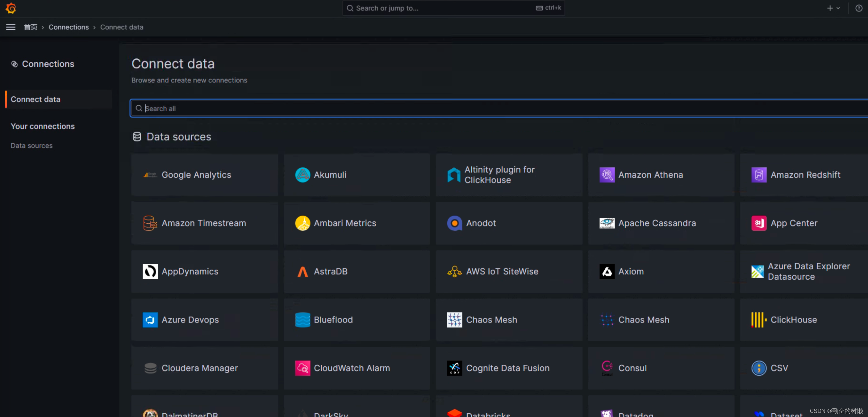Click the plus new-item icon
Image resolution: width=868 pixels, height=417 pixels.
(830, 8)
